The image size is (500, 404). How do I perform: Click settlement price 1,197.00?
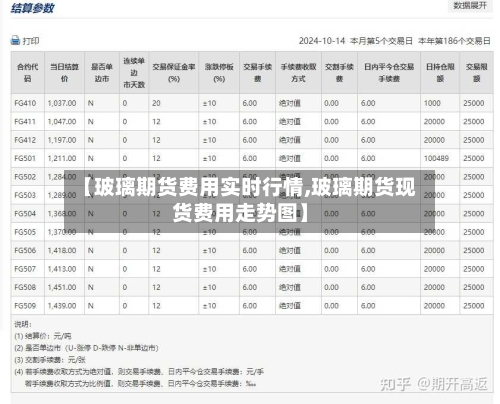62,140
